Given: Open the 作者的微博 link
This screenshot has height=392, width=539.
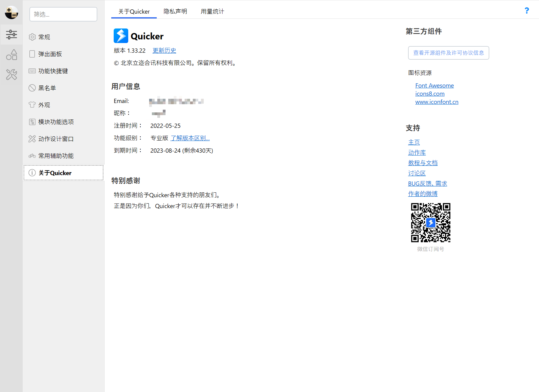Looking at the screenshot, I should (423, 194).
